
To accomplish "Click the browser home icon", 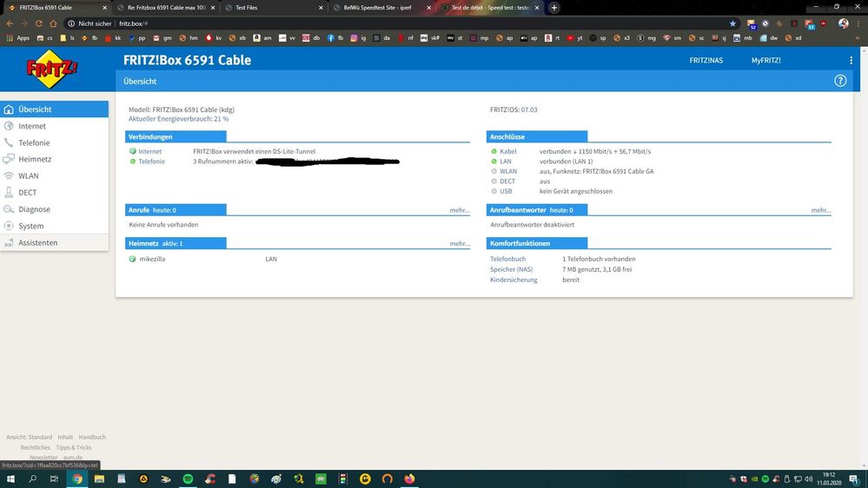I will point(53,23).
